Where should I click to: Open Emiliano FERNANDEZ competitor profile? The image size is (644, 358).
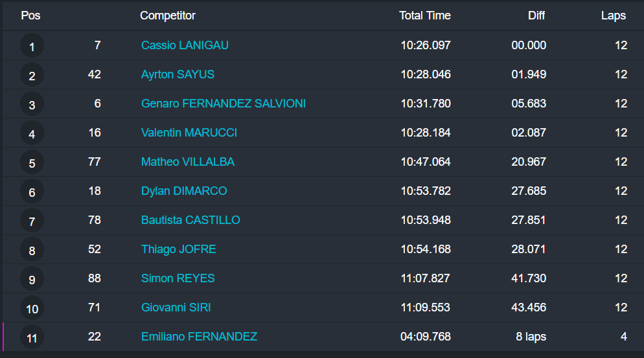click(199, 337)
